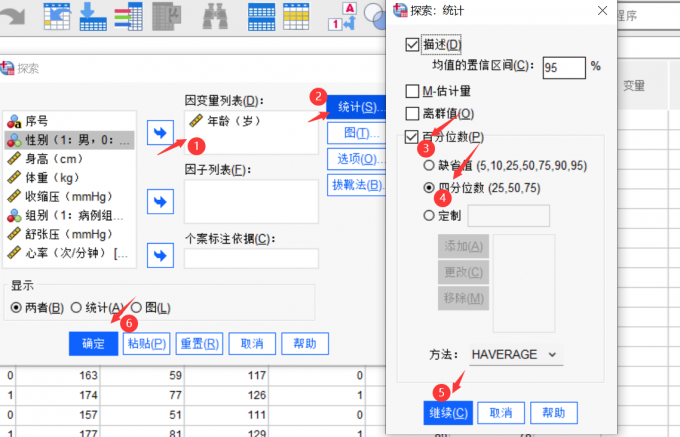The height and width of the screenshot is (437, 680).
Task: Click 帮助 in the statistics dialog
Action: click(554, 413)
